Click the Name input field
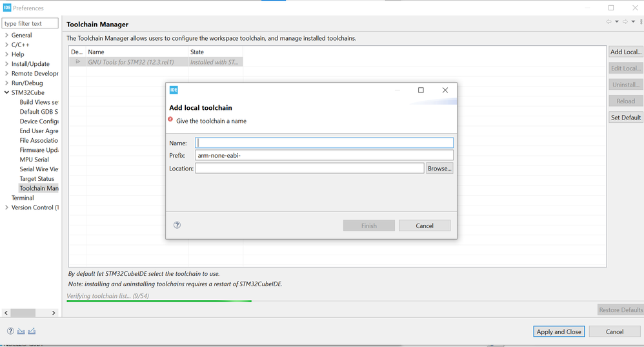Image resolution: width=644 pixels, height=347 pixels. [324, 143]
